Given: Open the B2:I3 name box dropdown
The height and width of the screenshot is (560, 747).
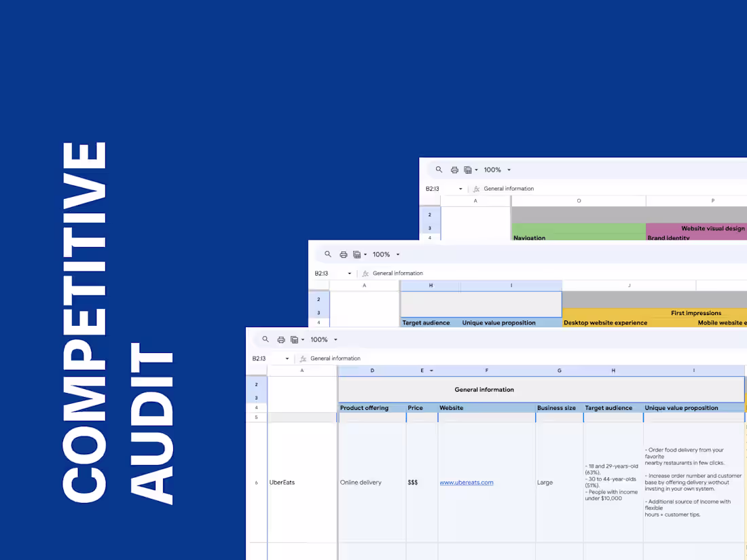Looking at the screenshot, I should pyautogui.click(x=286, y=358).
